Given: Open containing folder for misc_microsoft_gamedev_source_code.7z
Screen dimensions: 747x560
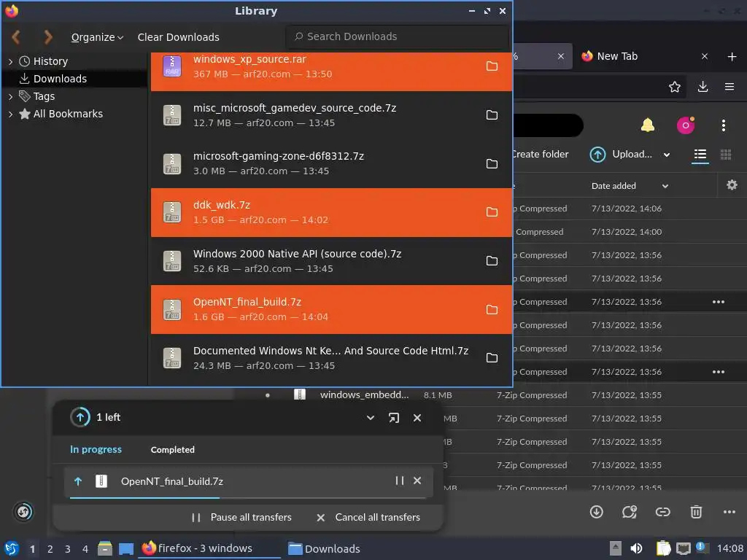Looking at the screenshot, I should pos(492,114).
